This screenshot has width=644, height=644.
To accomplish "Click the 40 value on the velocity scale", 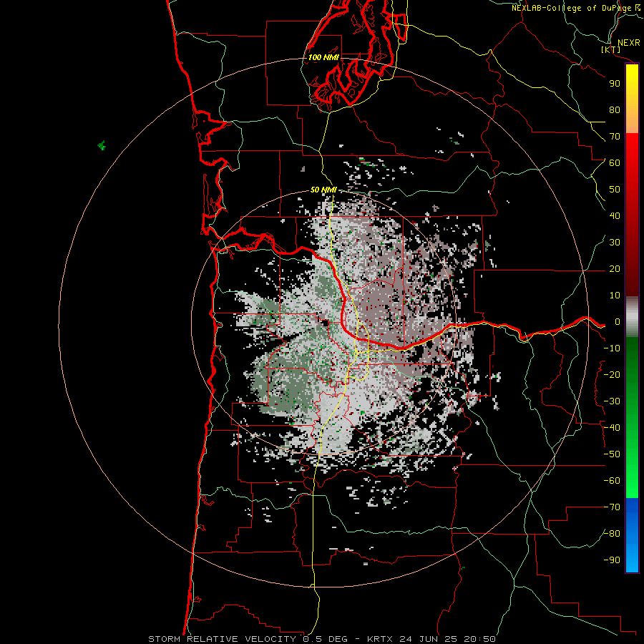I will pos(615,216).
